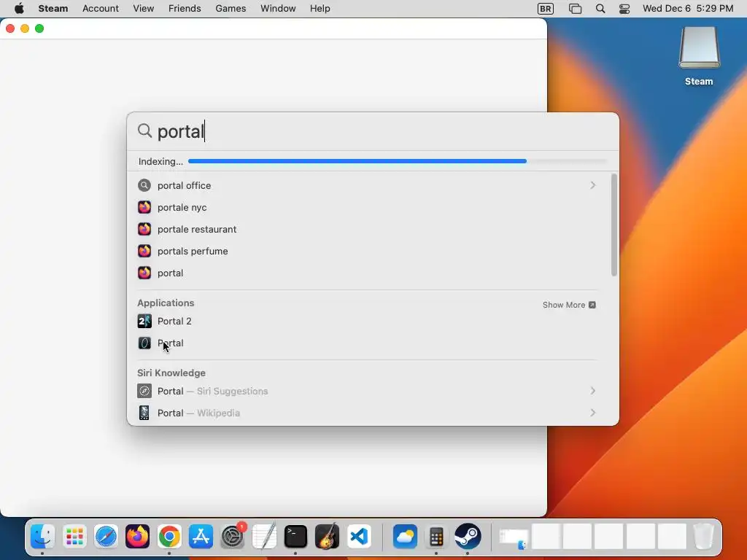The image size is (747, 560).
Task: Open the Steam menu in menu bar
Action: click(53, 9)
